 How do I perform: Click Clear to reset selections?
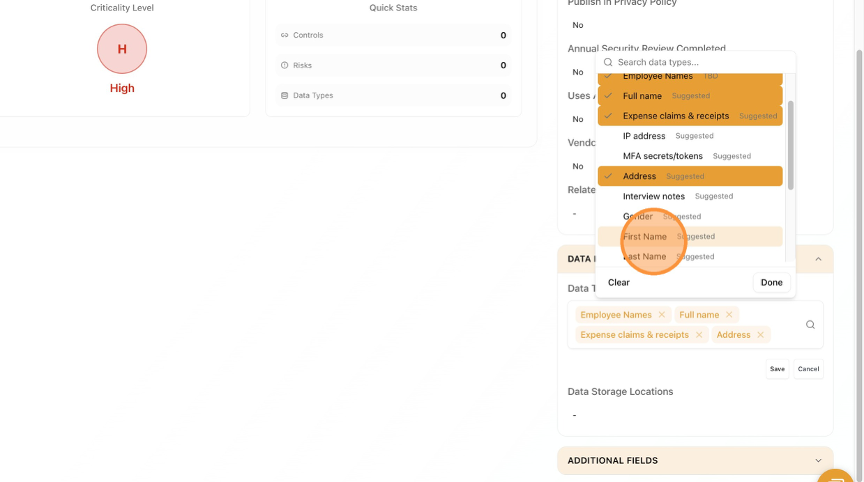pyautogui.click(x=619, y=282)
